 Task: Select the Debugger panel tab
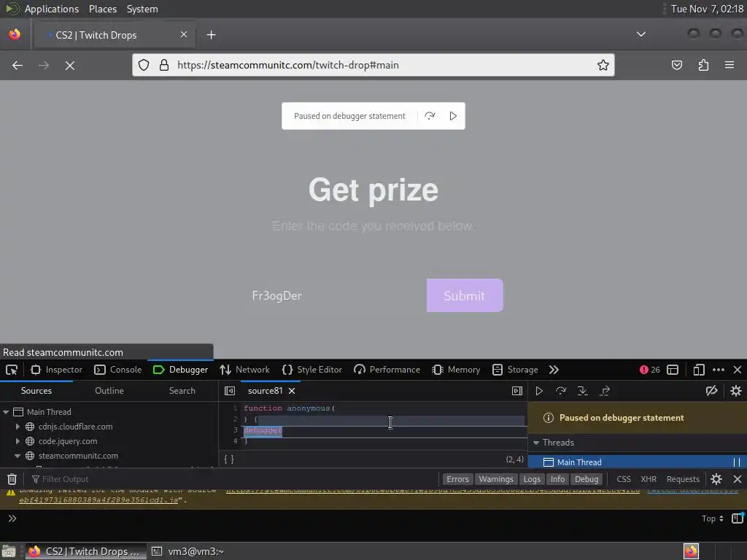181,370
